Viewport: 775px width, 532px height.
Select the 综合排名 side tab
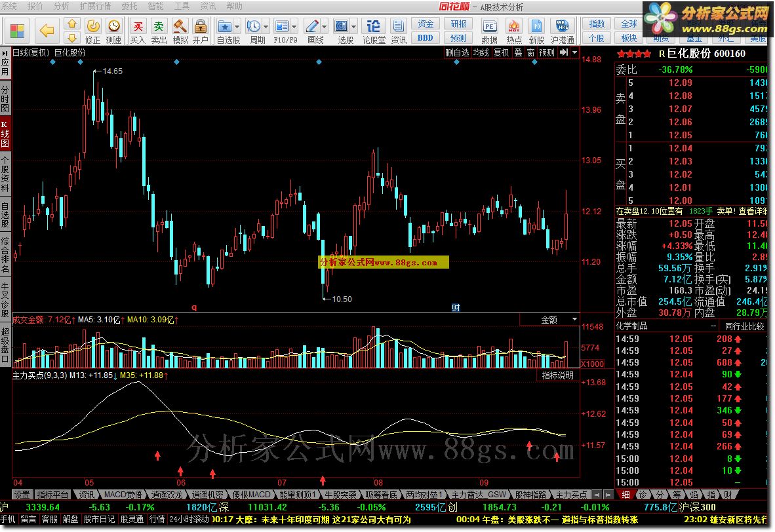pos(5,256)
